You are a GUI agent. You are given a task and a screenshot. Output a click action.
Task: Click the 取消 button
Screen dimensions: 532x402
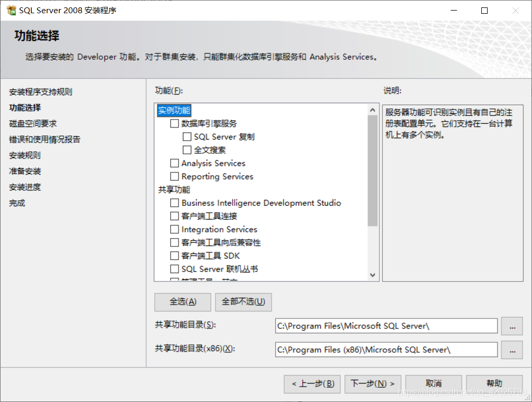tap(434, 384)
